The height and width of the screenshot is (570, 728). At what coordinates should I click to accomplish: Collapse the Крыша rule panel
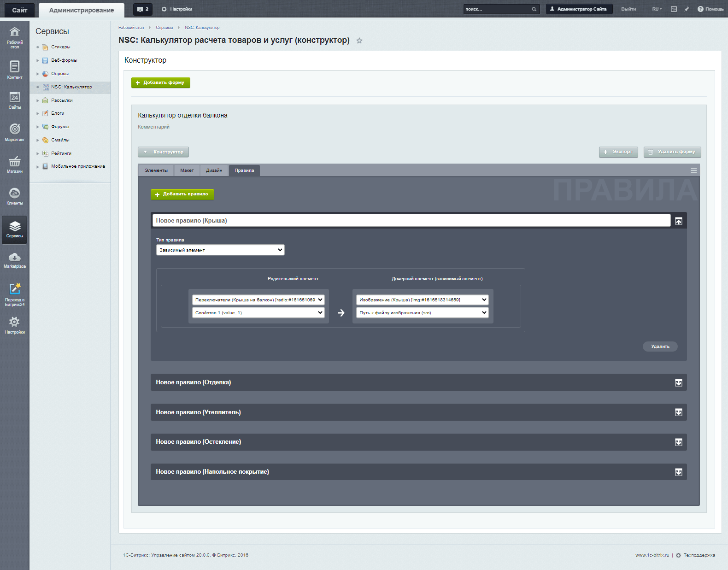point(679,221)
